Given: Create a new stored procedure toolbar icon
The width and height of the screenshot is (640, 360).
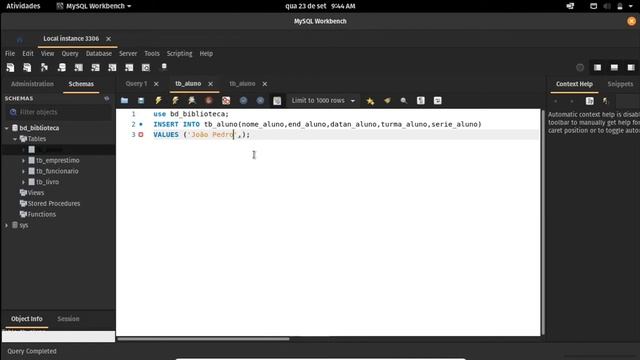Looking at the screenshot, I should click(112, 67).
